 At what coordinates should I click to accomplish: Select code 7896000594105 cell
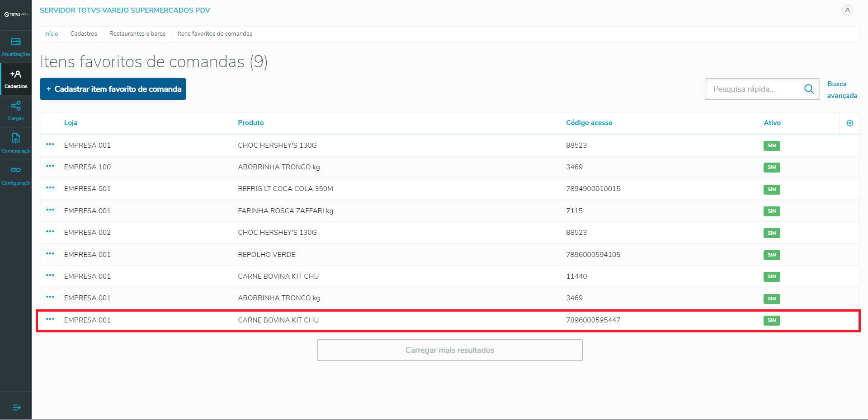593,255
